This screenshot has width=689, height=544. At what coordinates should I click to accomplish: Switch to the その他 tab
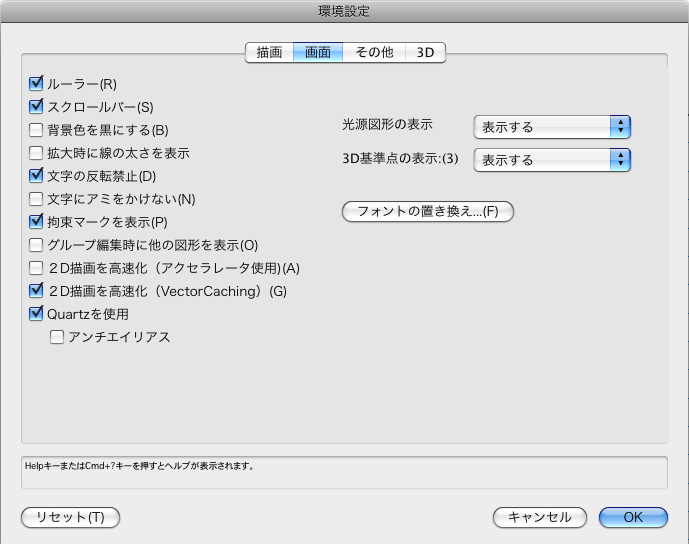(374, 53)
